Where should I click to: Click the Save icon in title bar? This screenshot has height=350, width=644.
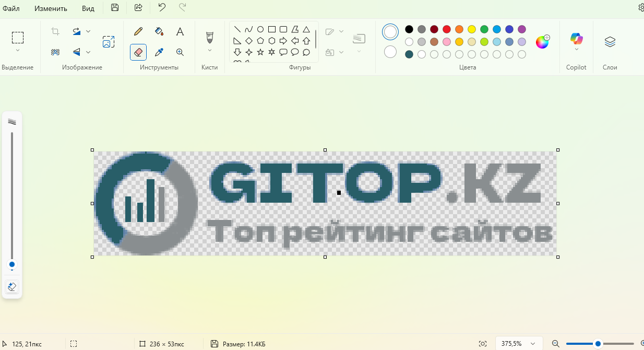pos(115,8)
